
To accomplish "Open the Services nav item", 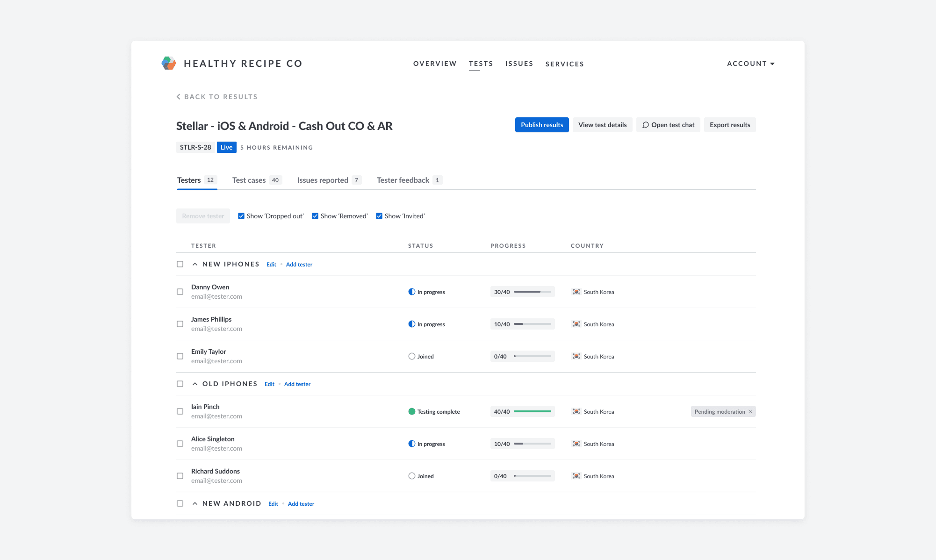I will point(565,64).
